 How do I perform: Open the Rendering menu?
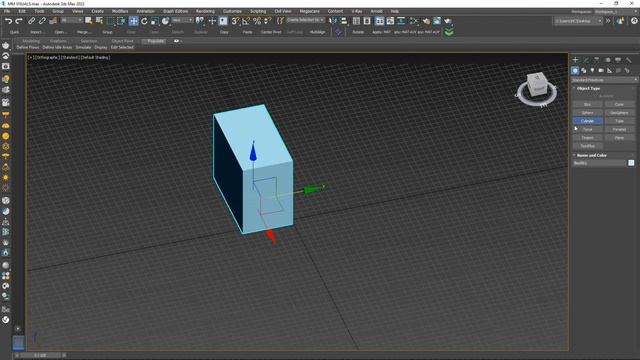[x=205, y=11]
